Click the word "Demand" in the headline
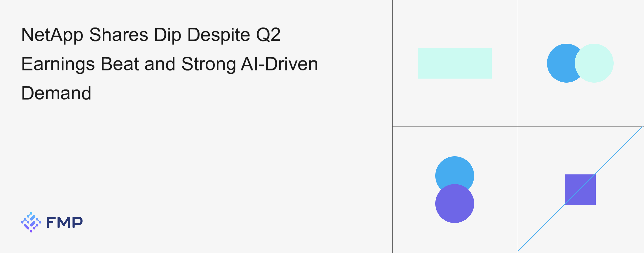The width and height of the screenshot is (644, 253). (56, 93)
